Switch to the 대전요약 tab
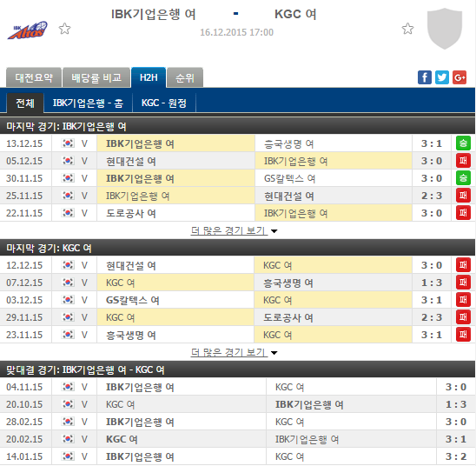Viewport: 476px width, 466px height. [x=34, y=77]
